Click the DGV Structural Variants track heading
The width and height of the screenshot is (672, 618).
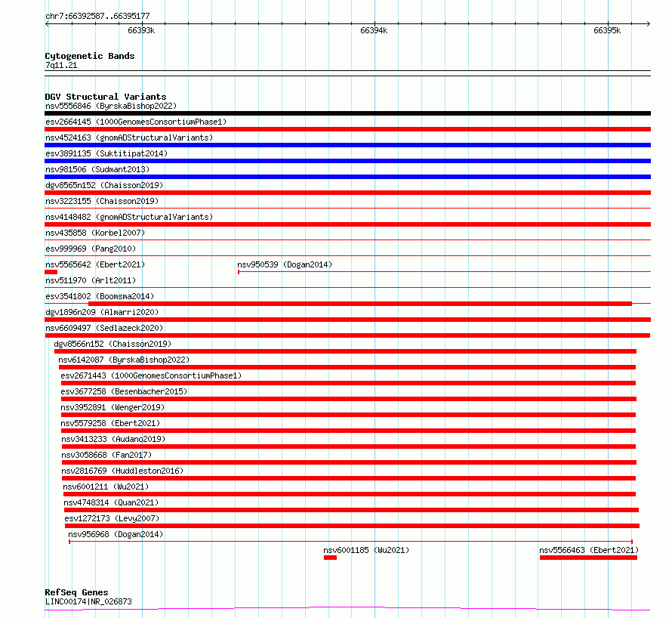106,97
